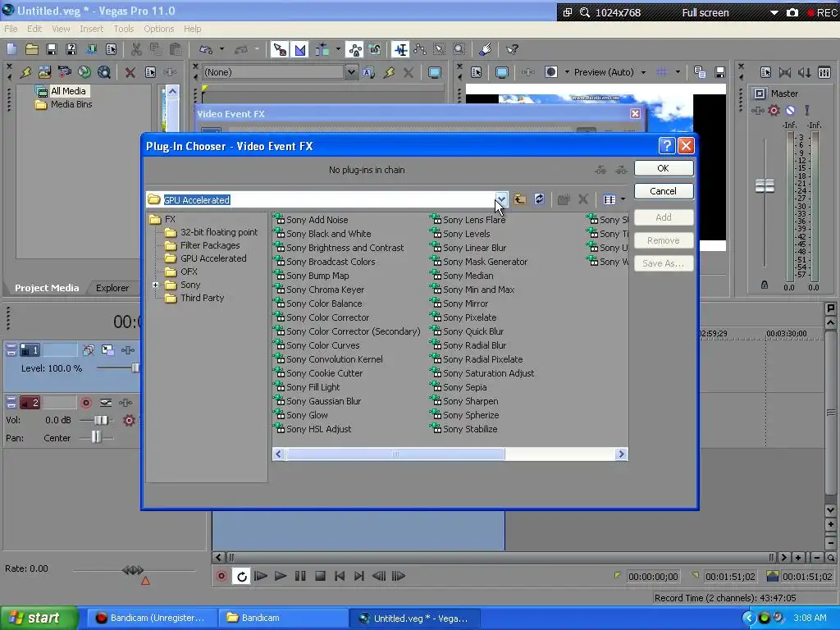Select the 32-bit floating point folder
The height and width of the screenshot is (630, 840).
click(x=218, y=232)
